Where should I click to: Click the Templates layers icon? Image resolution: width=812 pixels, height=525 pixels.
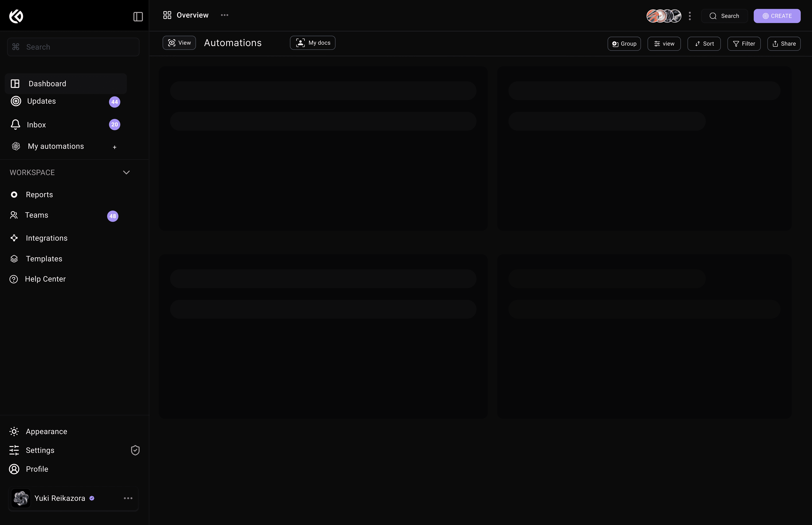click(14, 259)
